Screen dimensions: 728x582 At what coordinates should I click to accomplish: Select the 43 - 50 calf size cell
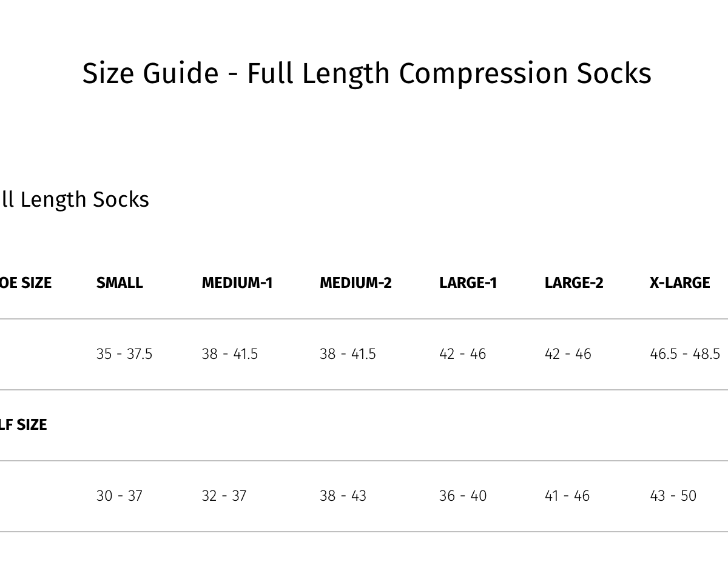(x=673, y=496)
